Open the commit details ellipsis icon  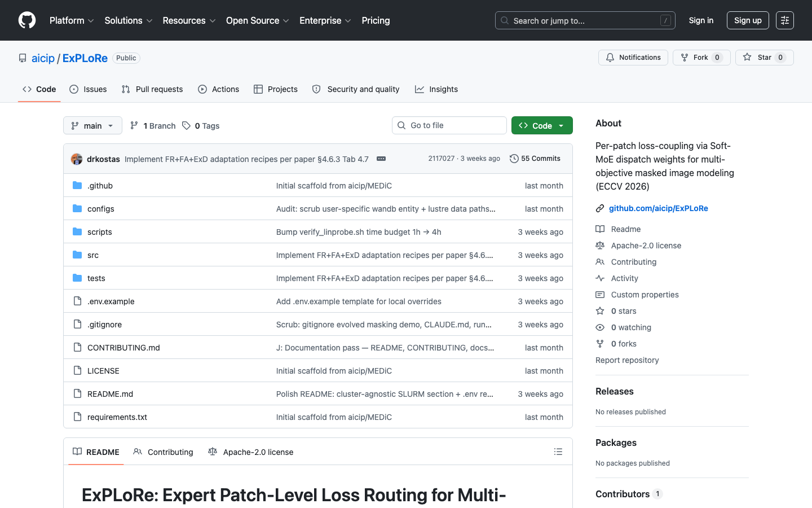(381, 159)
